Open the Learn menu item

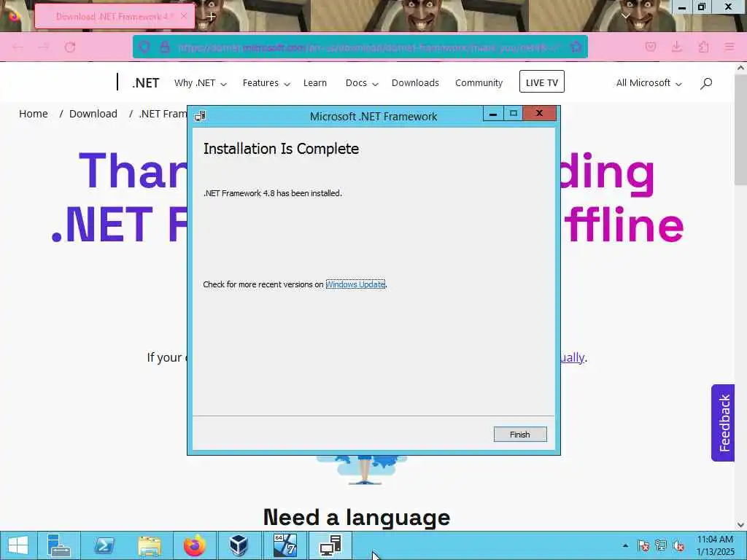click(x=315, y=83)
